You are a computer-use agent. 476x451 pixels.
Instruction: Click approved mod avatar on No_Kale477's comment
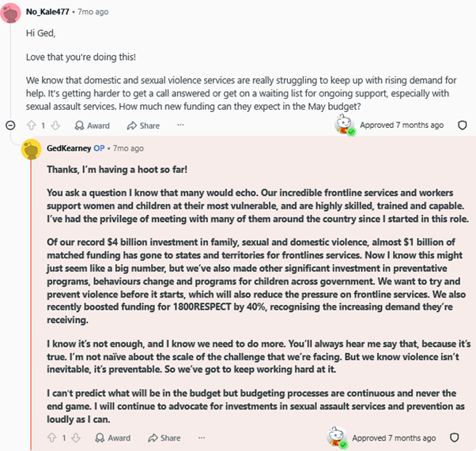pos(345,125)
